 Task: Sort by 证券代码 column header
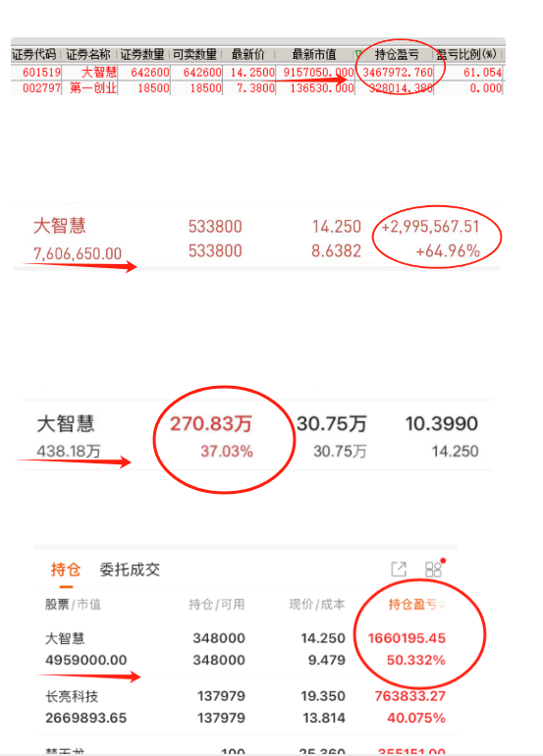pyautogui.click(x=34, y=54)
